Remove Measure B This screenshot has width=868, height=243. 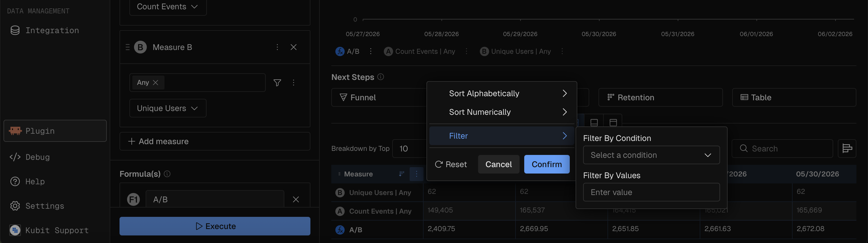coord(294,47)
